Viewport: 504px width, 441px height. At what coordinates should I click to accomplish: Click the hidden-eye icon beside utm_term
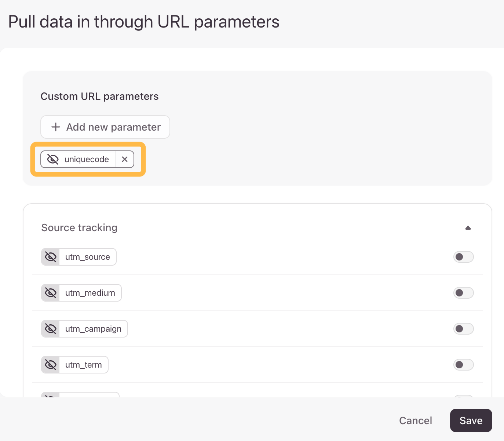click(x=51, y=365)
